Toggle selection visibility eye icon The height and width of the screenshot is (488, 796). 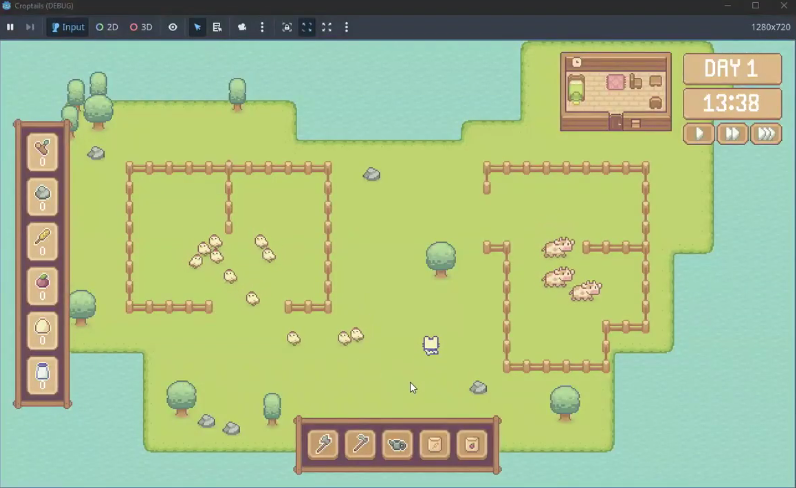point(173,27)
